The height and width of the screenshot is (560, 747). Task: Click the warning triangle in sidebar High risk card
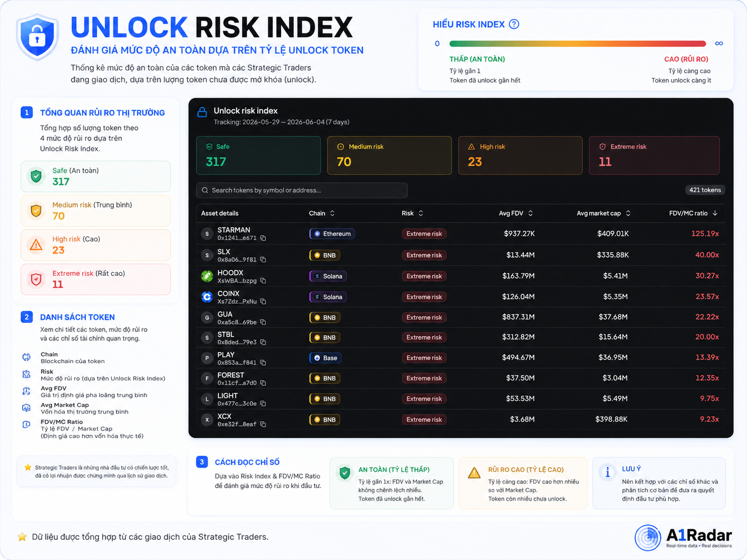(36, 245)
